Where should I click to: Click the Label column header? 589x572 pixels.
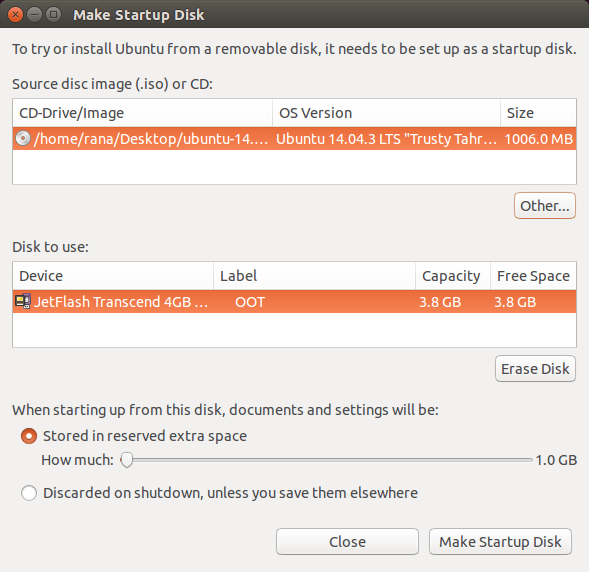tap(314, 276)
